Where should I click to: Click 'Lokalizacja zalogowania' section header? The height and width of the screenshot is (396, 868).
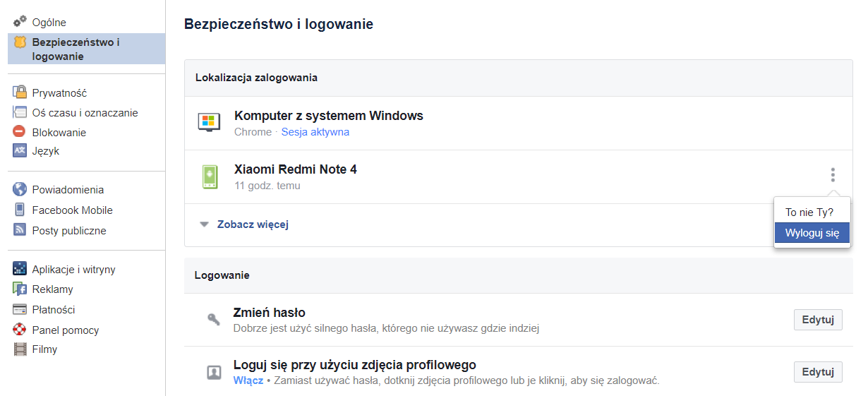coord(256,78)
